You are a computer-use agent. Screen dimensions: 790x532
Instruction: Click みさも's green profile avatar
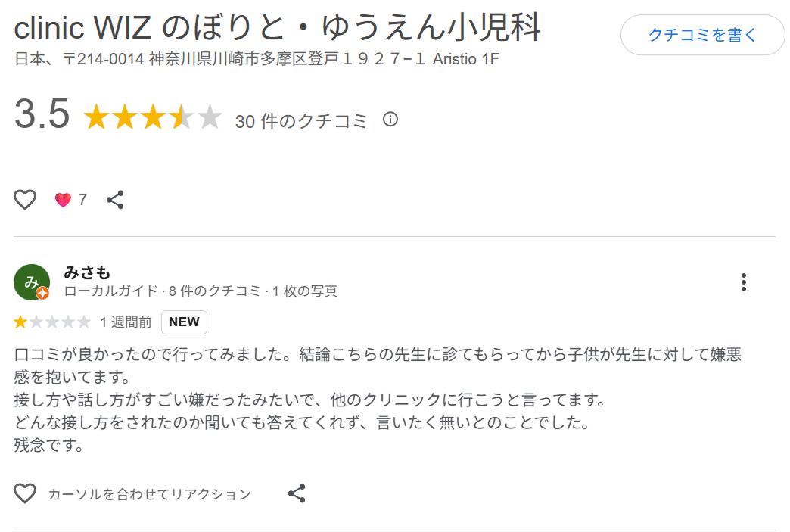pos(32,282)
